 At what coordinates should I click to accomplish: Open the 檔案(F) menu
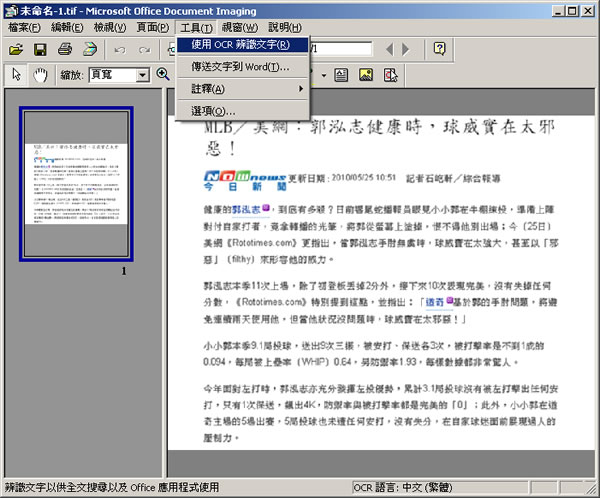tap(25, 27)
